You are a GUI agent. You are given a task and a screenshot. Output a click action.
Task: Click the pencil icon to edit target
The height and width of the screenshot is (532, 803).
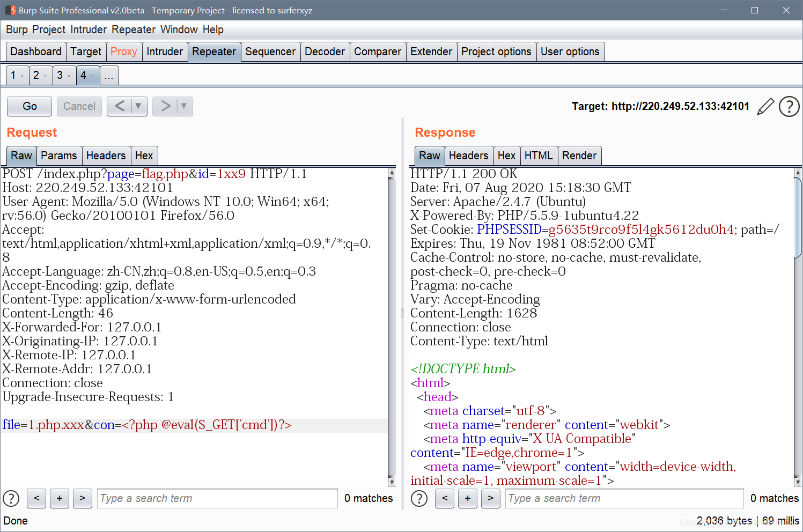(x=765, y=106)
